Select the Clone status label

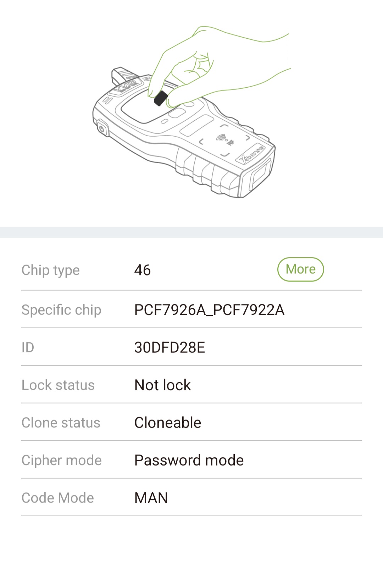coord(61,423)
